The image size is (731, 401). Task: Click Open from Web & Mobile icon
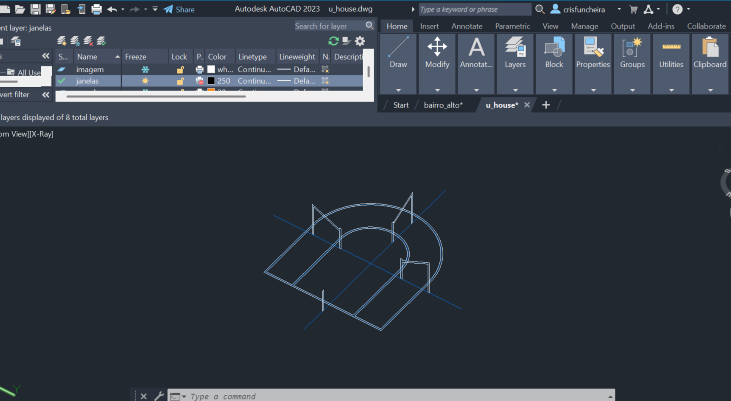point(66,9)
